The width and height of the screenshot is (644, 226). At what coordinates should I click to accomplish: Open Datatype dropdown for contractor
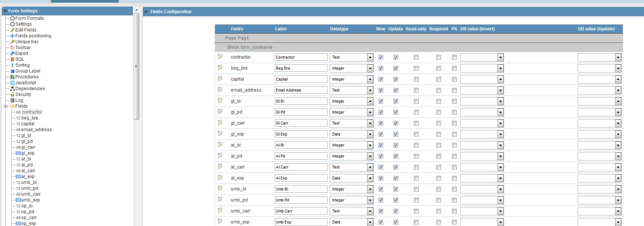click(x=351, y=58)
